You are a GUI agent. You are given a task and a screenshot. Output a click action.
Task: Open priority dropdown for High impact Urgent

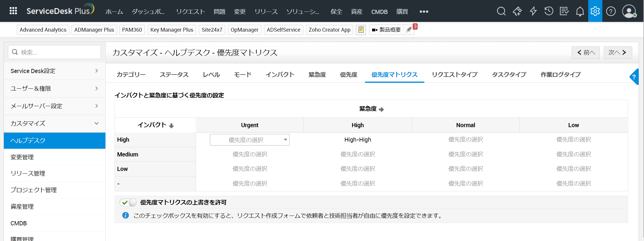tap(250, 140)
